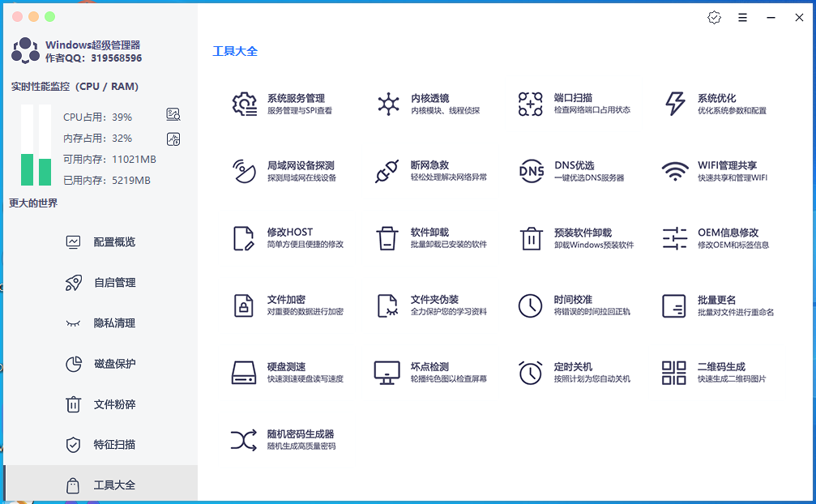Click the 系统优化 lightning bolt icon
Image resolution: width=816 pixels, height=504 pixels.
(674, 104)
